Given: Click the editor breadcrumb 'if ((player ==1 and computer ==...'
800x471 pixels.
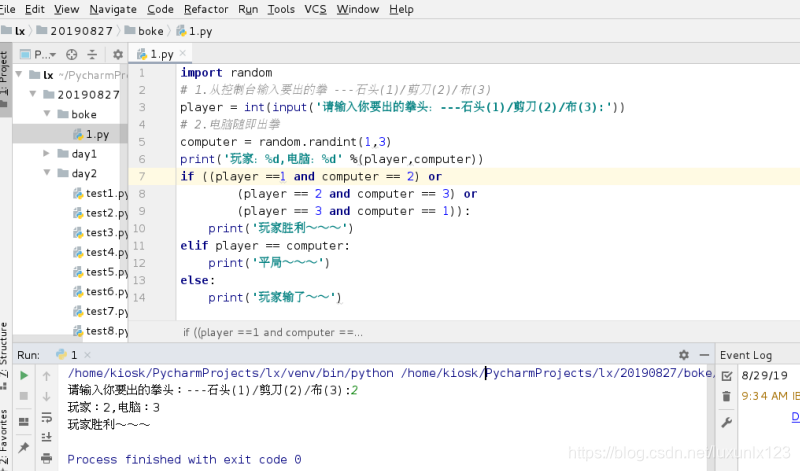Looking at the screenshot, I should pos(273,333).
